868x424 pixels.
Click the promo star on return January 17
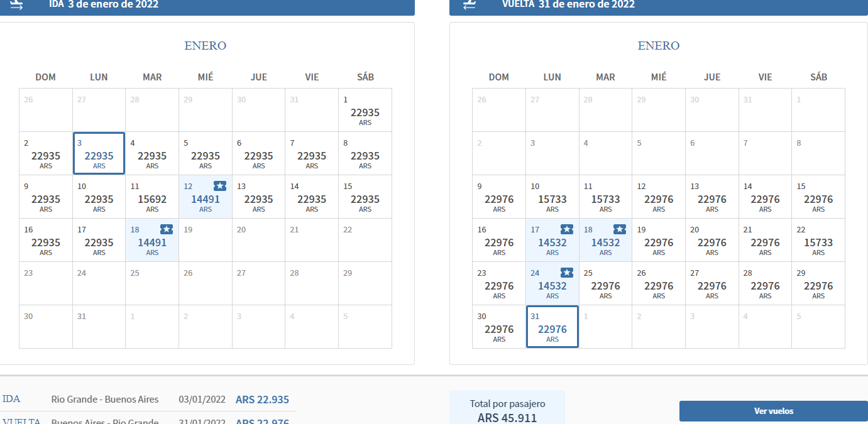click(566, 229)
